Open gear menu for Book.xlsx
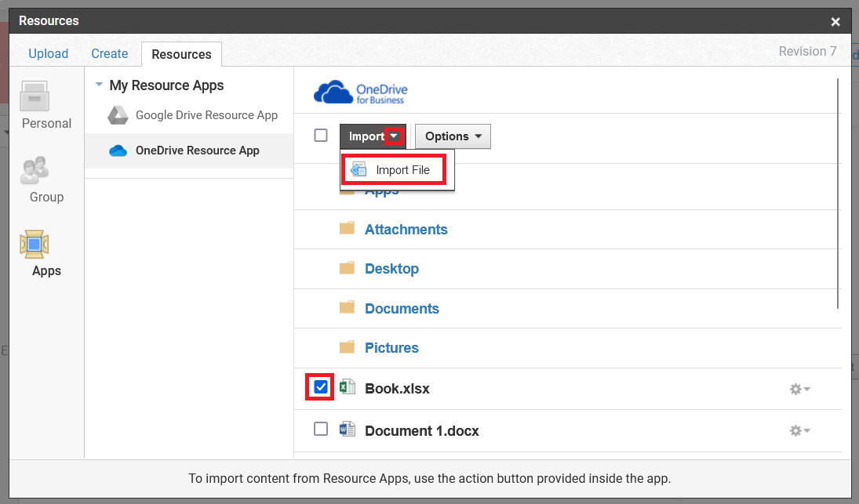Viewport: 859px width, 504px height. click(800, 389)
